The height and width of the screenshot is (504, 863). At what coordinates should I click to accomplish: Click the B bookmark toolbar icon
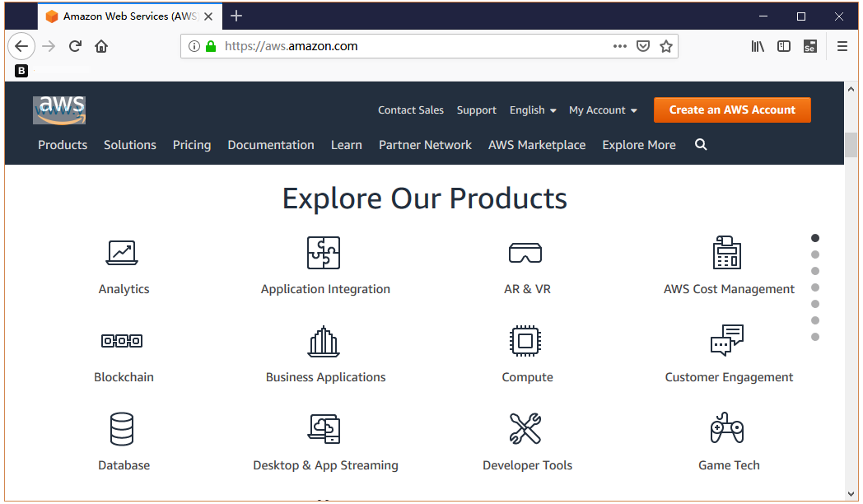pyautogui.click(x=21, y=71)
